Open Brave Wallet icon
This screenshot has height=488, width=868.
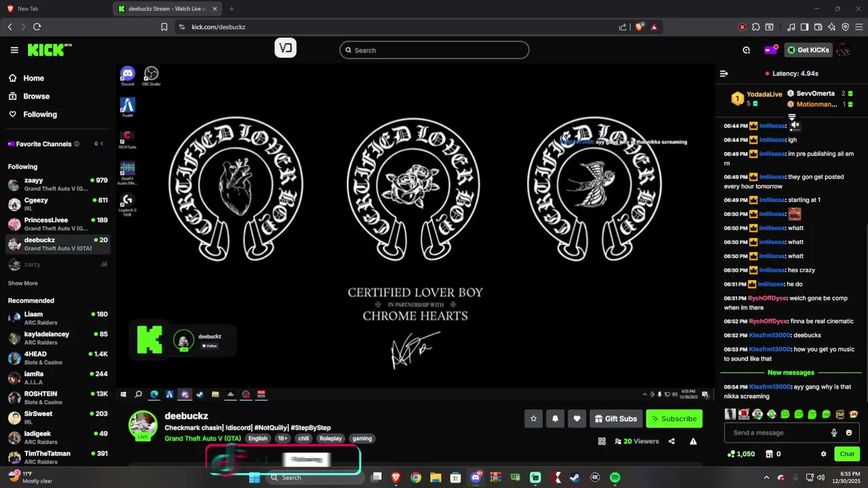(818, 27)
